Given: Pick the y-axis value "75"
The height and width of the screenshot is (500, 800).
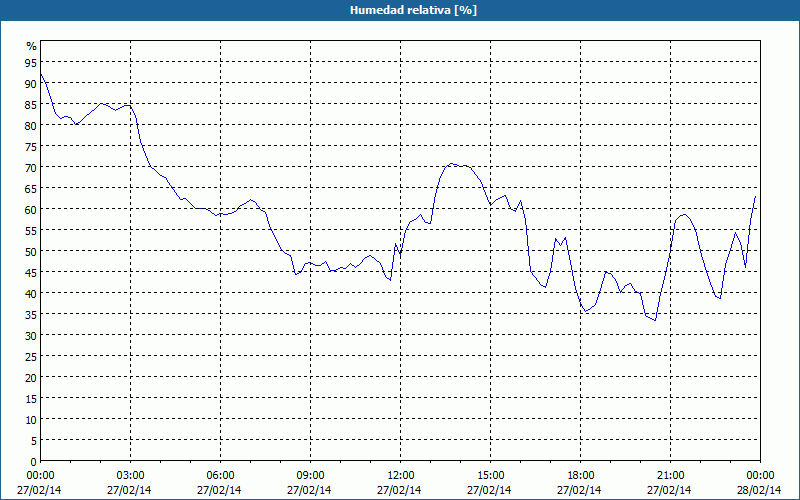Looking at the screenshot, I should pos(31,146).
